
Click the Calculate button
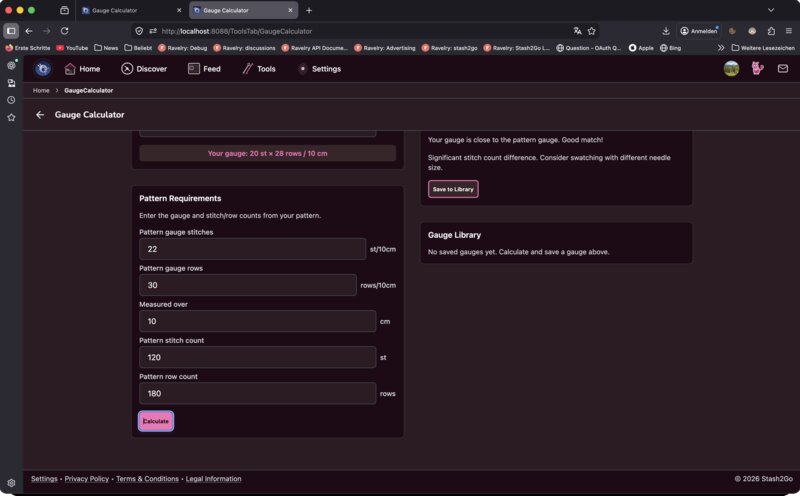(x=156, y=421)
